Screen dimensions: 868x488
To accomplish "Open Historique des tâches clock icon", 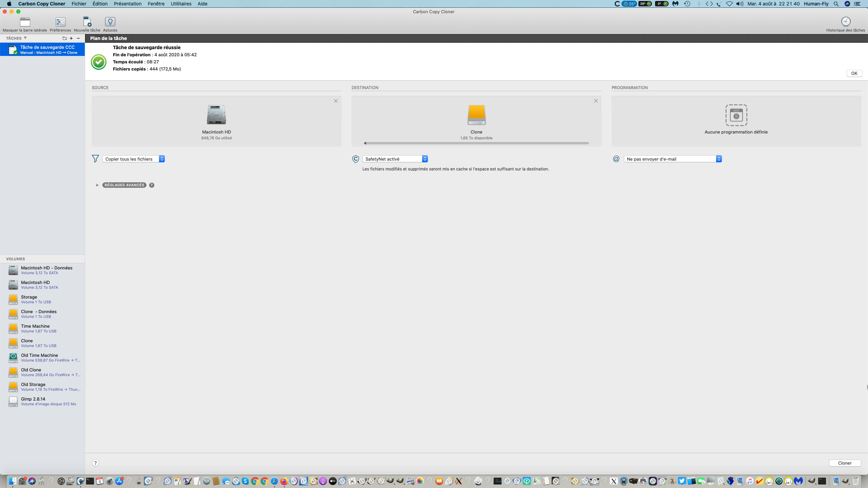I will click(846, 22).
